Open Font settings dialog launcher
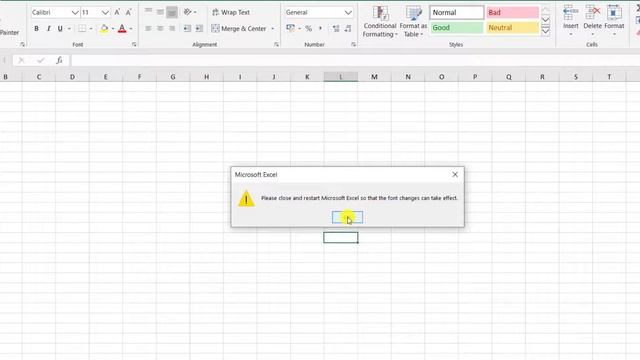Image resolution: width=640 pixels, height=360 pixels. (134, 44)
